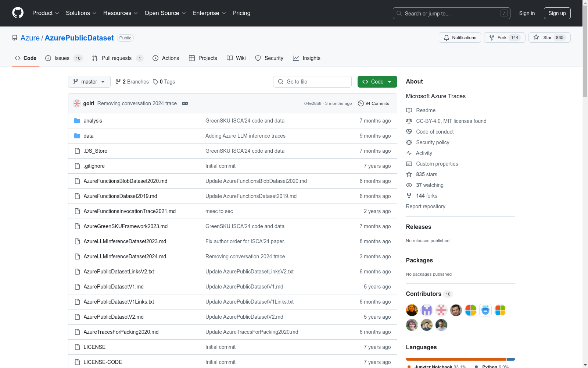Image resolution: width=588 pixels, height=368 pixels.
Task: Open the Actions tab
Action: [x=166, y=58]
